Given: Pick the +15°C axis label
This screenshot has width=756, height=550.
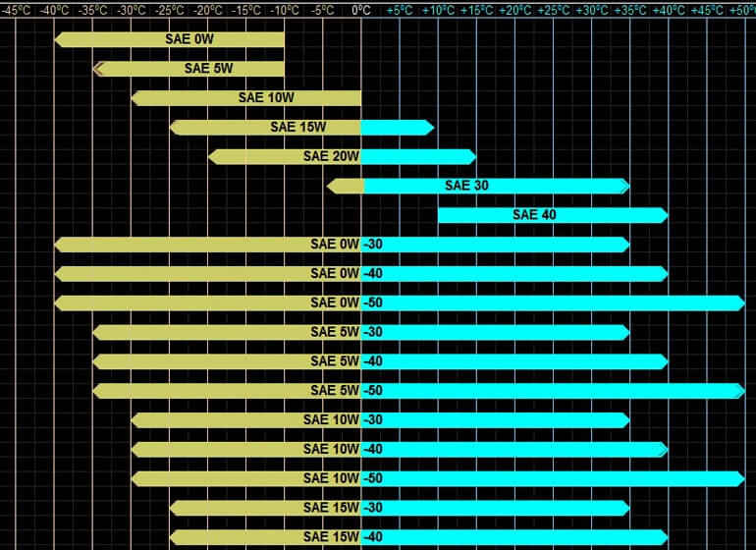Looking at the screenshot, I should (476, 10).
